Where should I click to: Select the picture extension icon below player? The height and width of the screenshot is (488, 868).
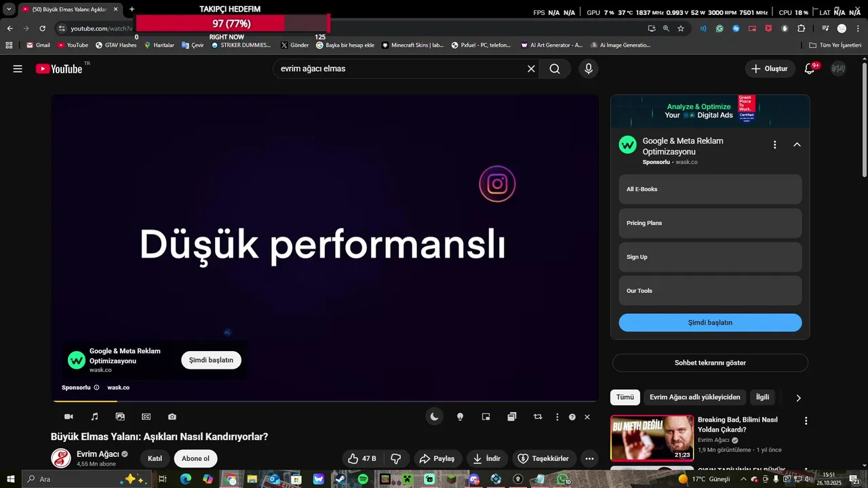[x=120, y=417]
